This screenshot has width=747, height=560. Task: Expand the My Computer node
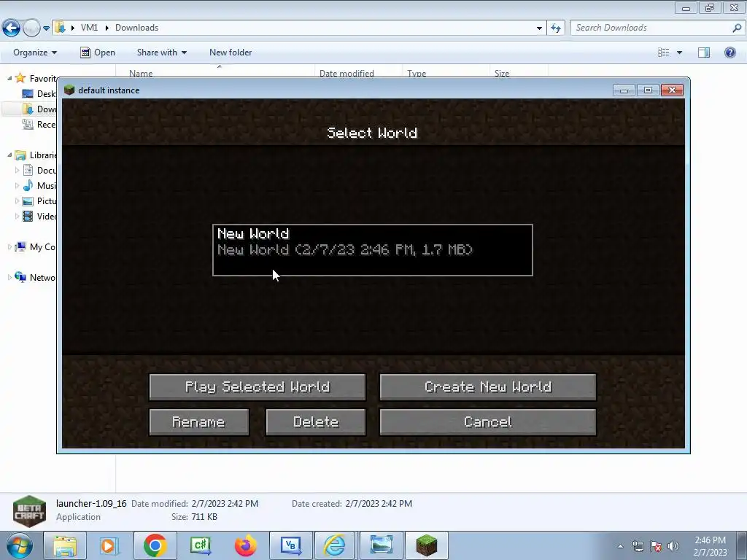tap(9, 246)
